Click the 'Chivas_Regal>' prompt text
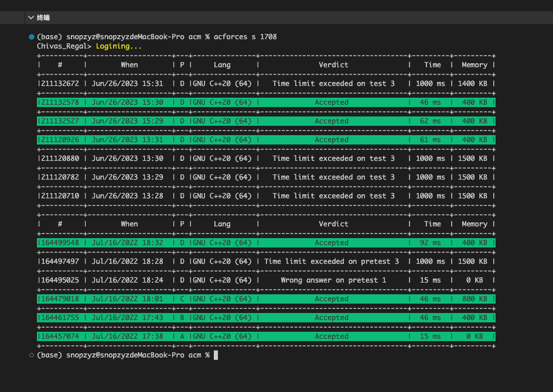553x392 pixels. (x=64, y=46)
